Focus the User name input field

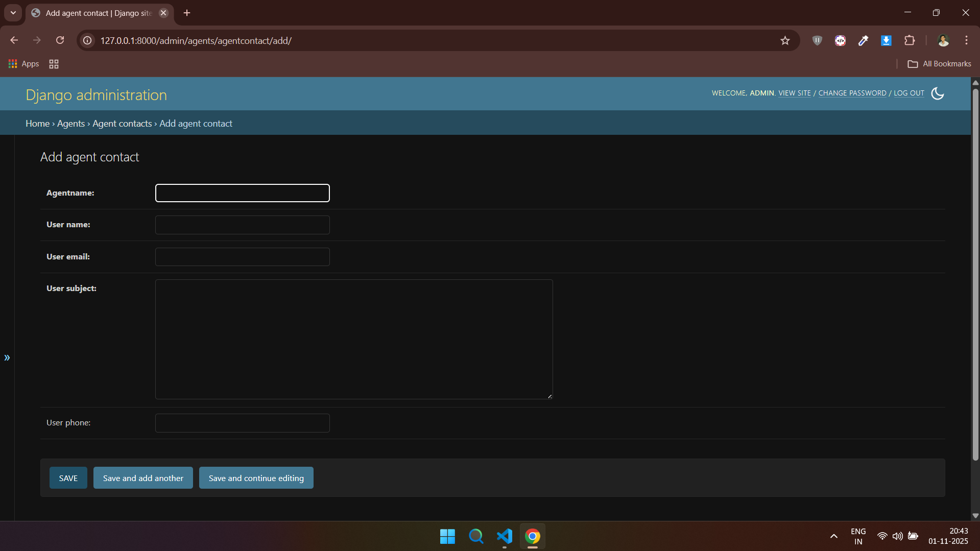pos(243,225)
